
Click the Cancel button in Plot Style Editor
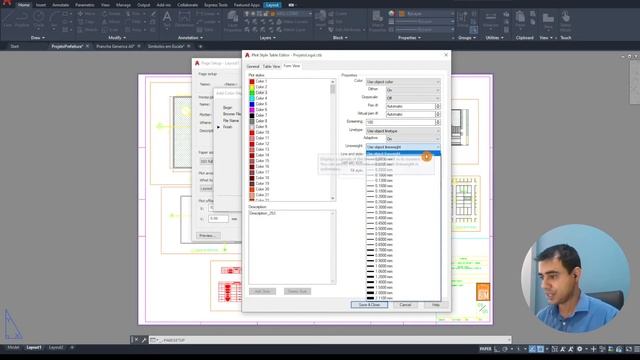(405, 305)
